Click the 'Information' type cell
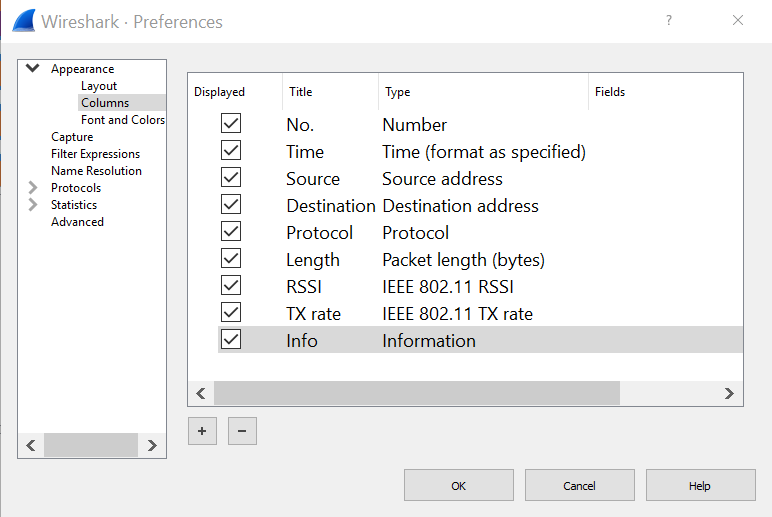772x517 pixels. click(429, 341)
